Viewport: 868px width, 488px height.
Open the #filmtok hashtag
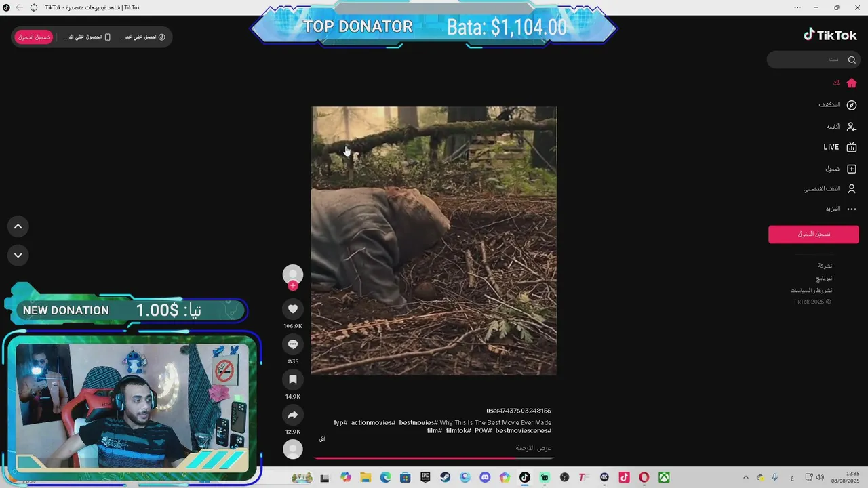click(x=458, y=431)
